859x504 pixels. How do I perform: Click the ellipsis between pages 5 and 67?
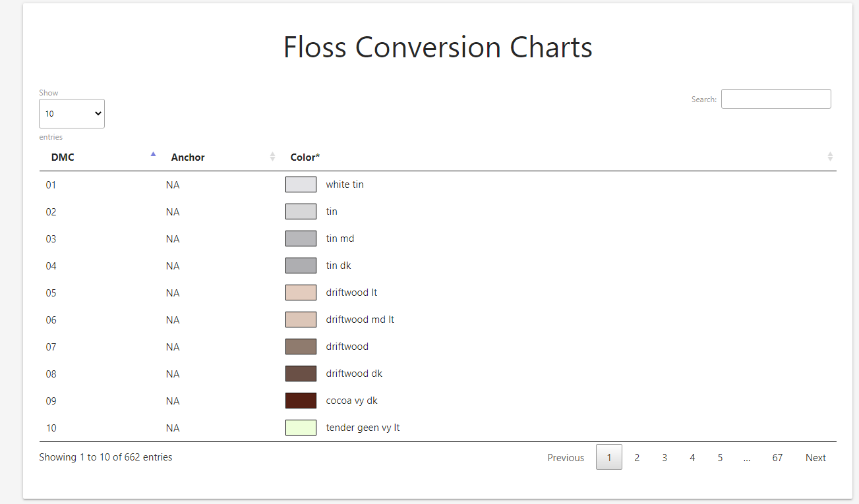coord(747,457)
